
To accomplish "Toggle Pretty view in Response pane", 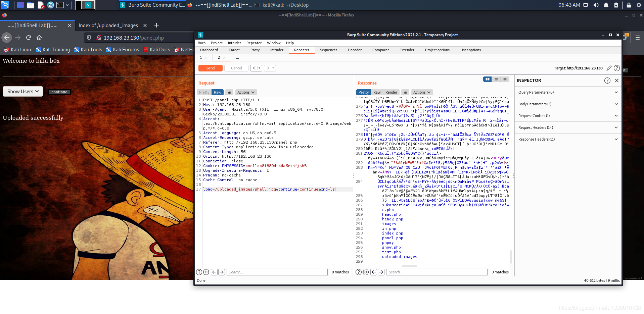I will tap(363, 92).
